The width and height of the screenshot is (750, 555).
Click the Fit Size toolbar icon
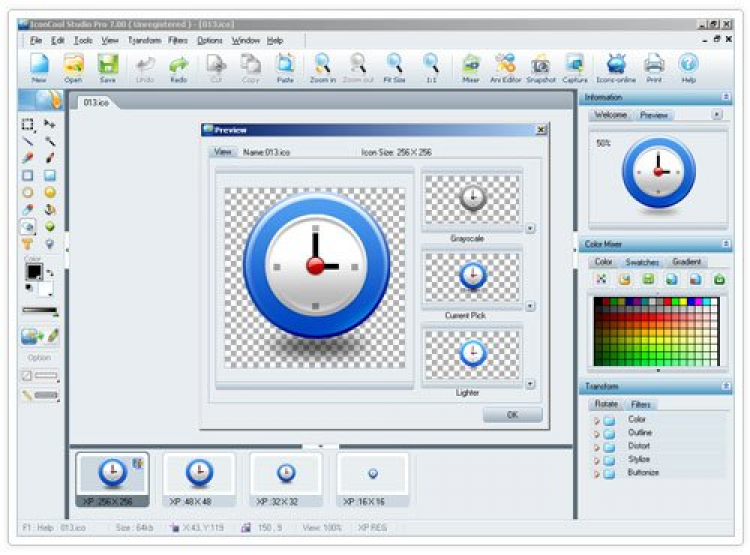coord(394,68)
